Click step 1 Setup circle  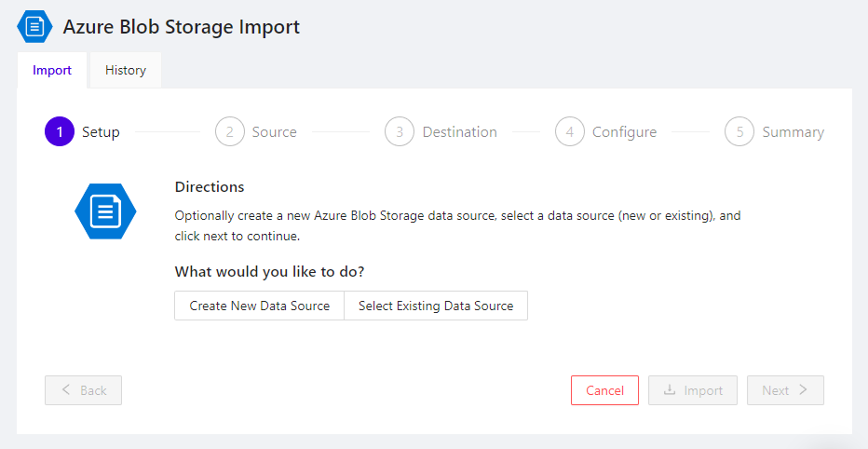[60, 131]
